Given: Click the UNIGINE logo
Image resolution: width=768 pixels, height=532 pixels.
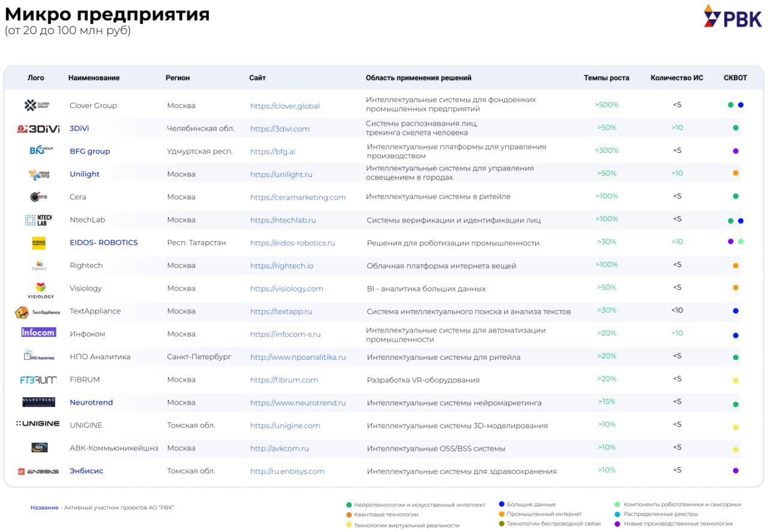Looking at the screenshot, I should tap(38, 423).
